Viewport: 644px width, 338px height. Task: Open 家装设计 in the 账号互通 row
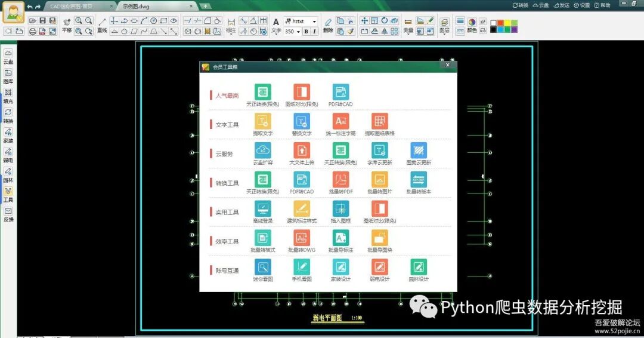(x=340, y=270)
